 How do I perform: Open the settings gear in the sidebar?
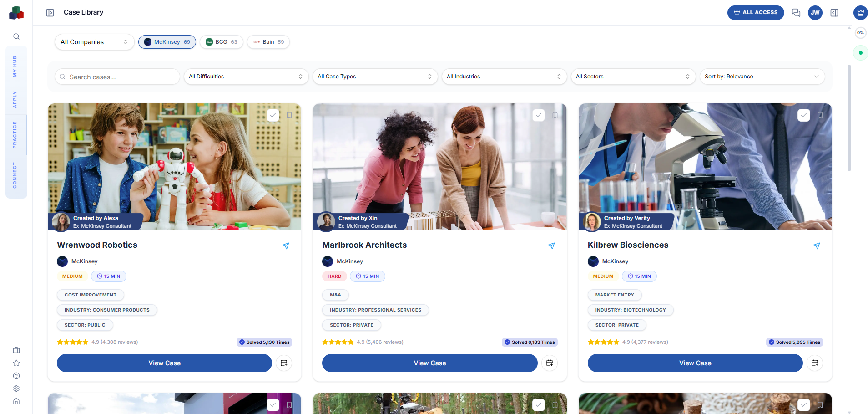tap(16, 388)
